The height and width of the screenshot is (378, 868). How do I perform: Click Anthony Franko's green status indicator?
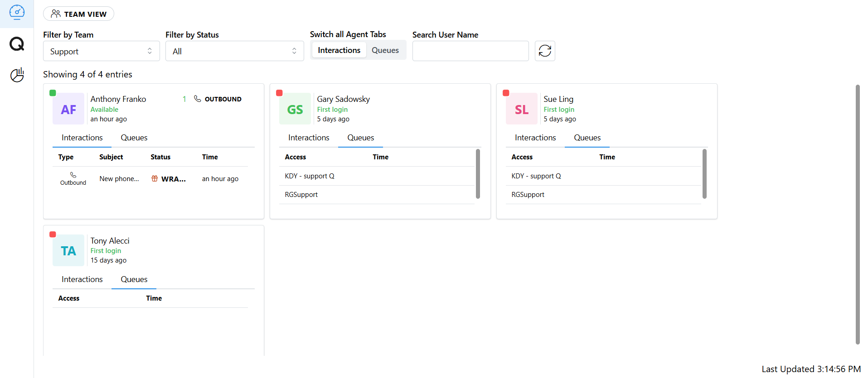(53, 93)
